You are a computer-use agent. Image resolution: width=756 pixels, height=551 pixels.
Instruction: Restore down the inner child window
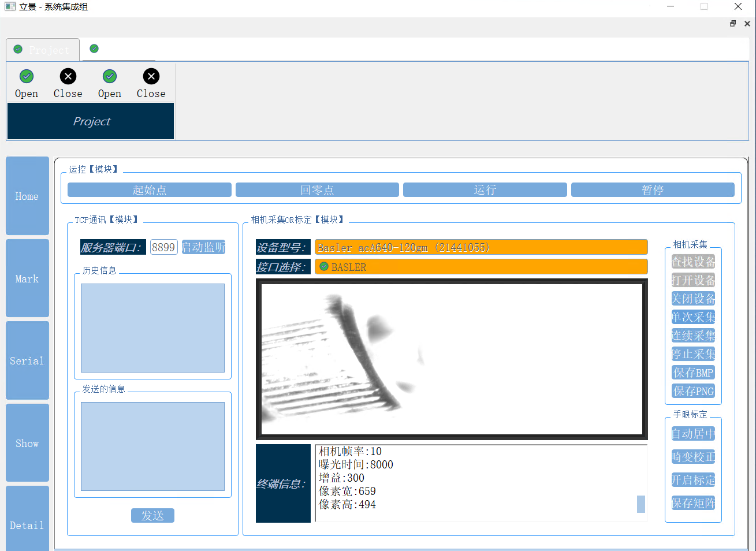(733, 24)
